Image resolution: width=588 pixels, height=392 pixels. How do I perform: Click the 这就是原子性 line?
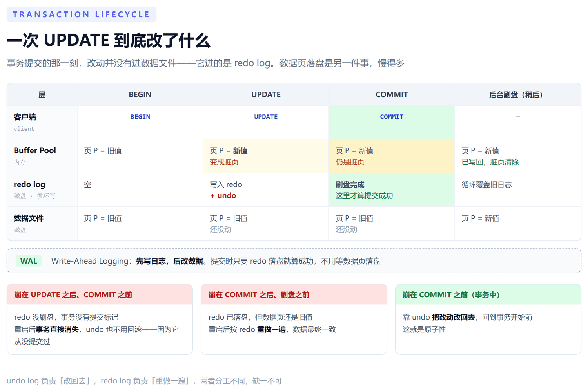coord(424,329)
